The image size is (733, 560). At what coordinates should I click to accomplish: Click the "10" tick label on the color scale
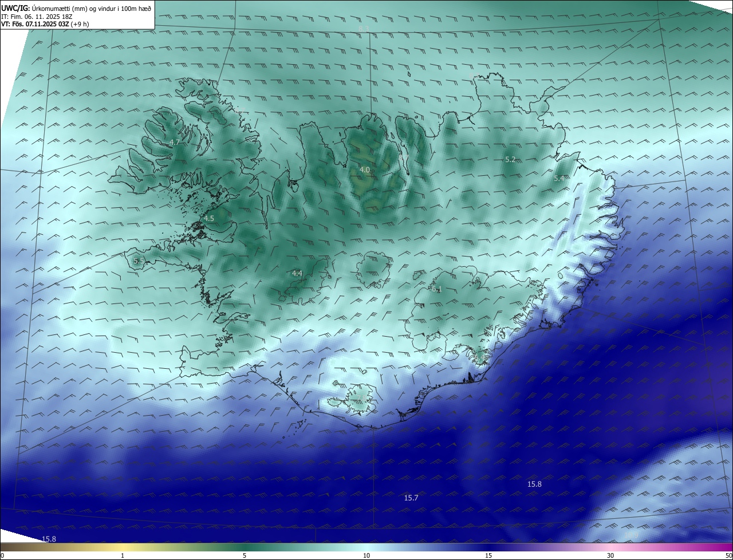pos(366,555)
